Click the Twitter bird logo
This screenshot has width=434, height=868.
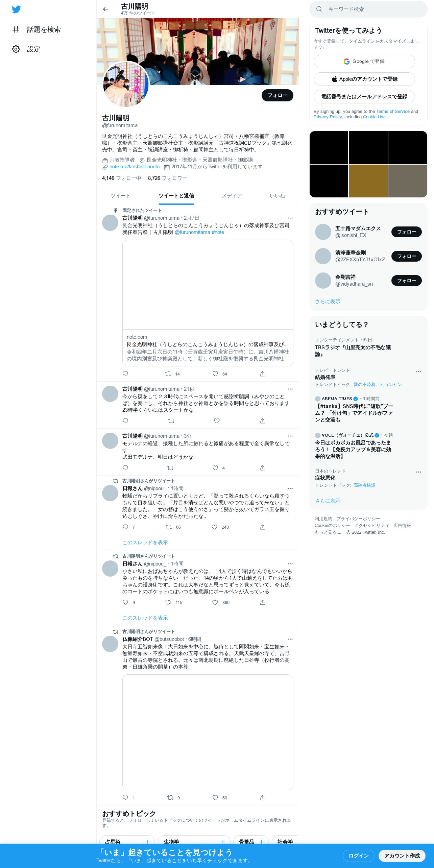tap(16, 9)
